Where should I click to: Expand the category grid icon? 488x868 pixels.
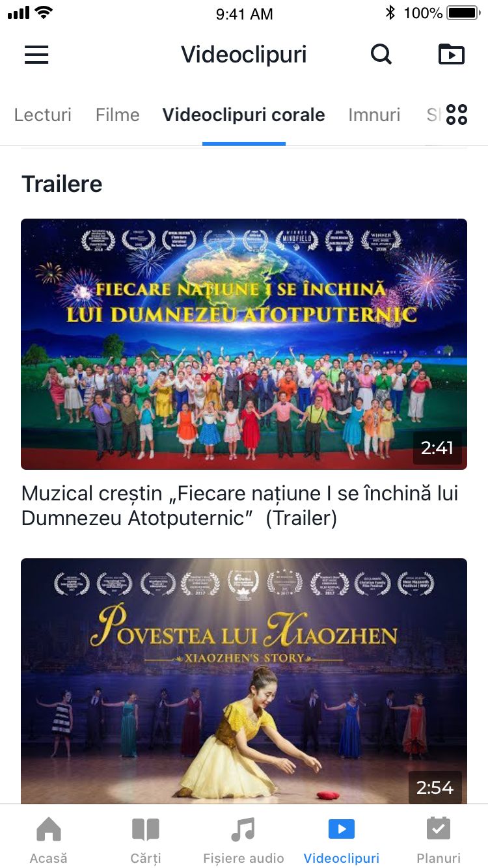(457, 115)
